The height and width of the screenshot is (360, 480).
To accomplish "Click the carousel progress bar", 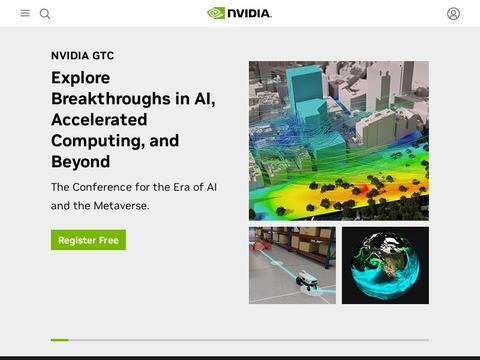I will [x=240, y=340].
